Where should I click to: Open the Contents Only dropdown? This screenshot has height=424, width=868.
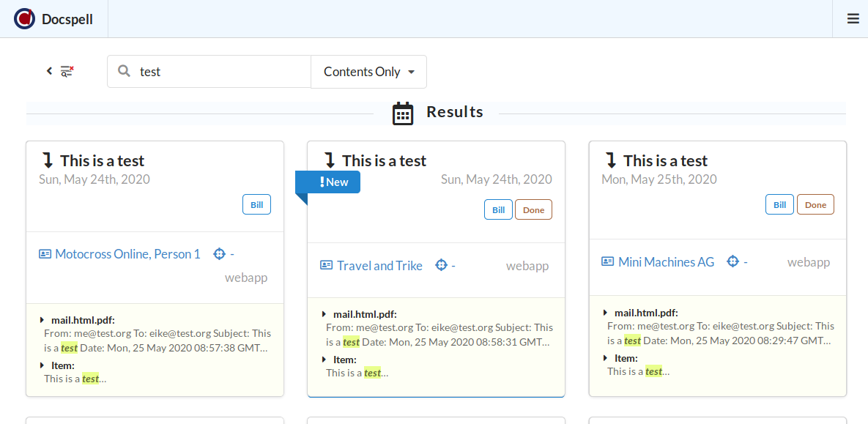point(369,72)
